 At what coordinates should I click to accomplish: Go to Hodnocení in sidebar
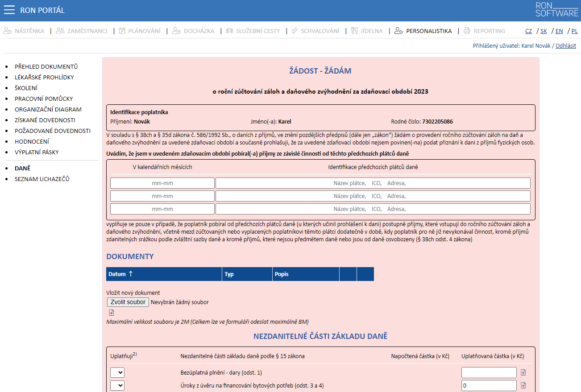point(32,141)
